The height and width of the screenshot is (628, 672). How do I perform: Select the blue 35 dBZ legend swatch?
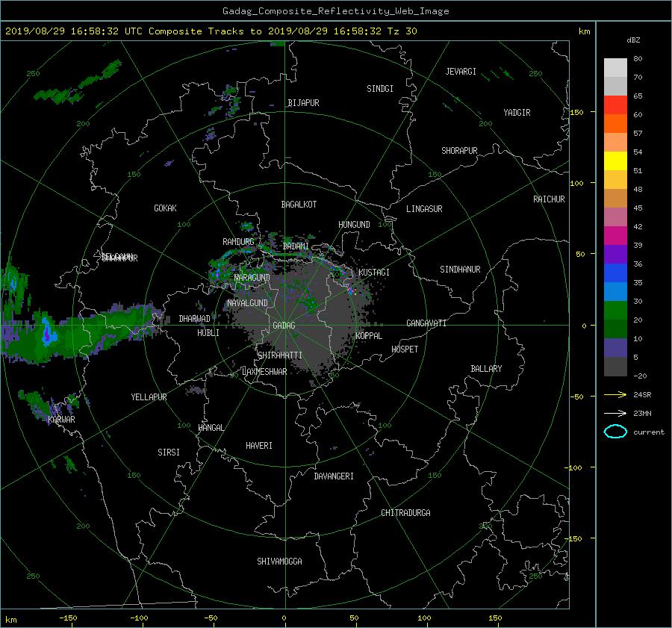(x=615, y=273)
